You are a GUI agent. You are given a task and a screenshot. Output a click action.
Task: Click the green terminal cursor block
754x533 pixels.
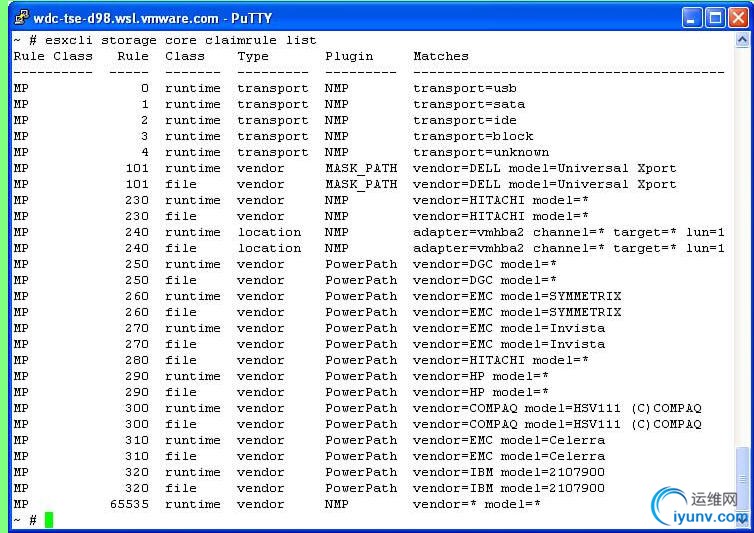pyautogui.click(x=49, y=520)
